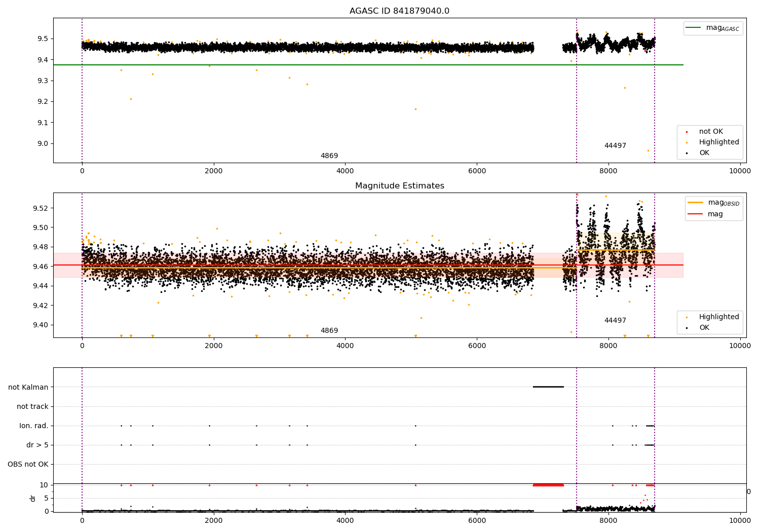Select the orange mag OBSID legend line
Viewport: 760px width, 532px height.
pos(695,203)
